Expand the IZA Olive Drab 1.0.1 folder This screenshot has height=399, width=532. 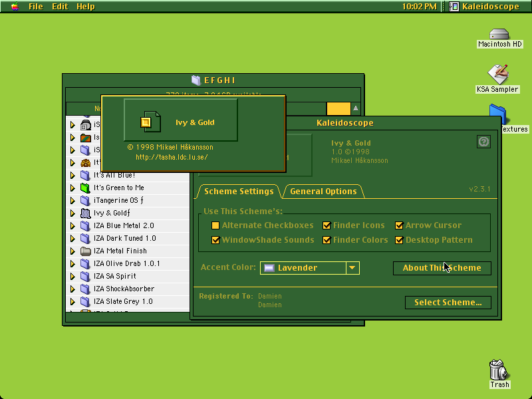coord(72,263)
